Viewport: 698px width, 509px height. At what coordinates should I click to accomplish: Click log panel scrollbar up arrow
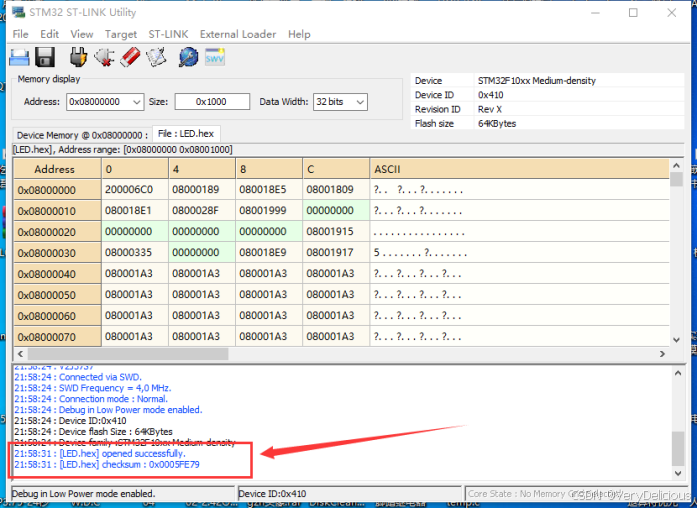click(678, 373)
